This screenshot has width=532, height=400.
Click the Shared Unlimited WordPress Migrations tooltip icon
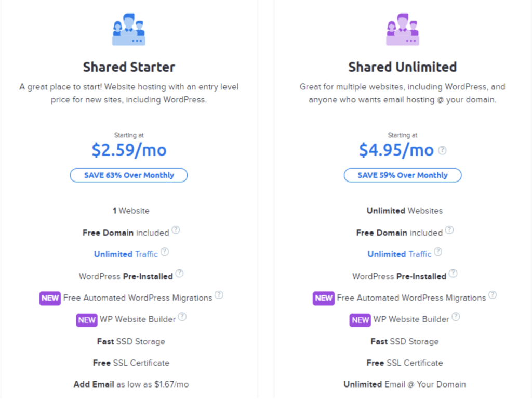(491, 294)
